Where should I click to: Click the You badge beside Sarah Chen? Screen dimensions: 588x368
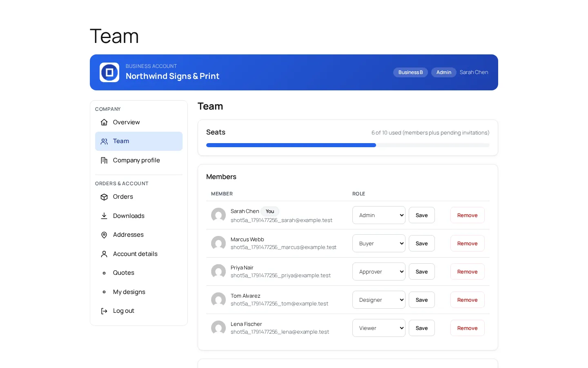tap(270, 211)
